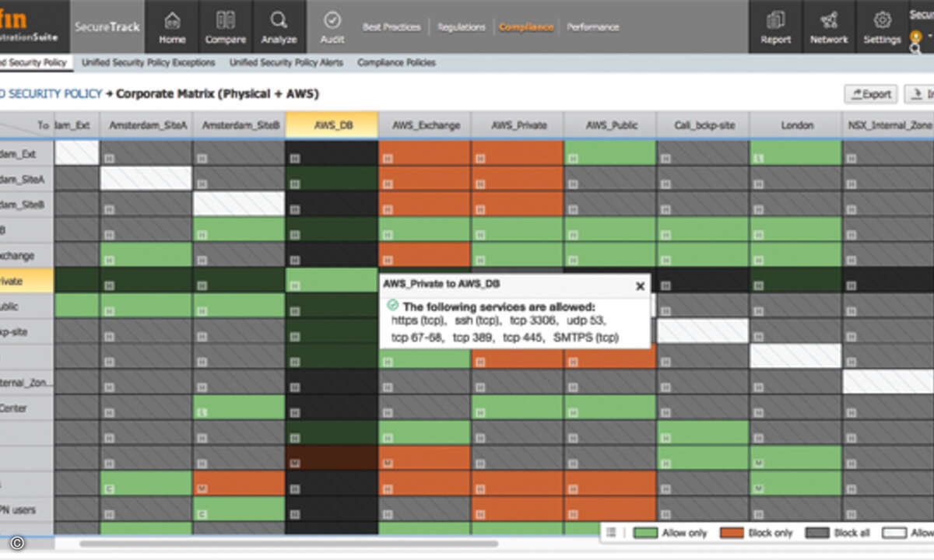
Task: Click the highlighted rivate row label
Action: 26,281
